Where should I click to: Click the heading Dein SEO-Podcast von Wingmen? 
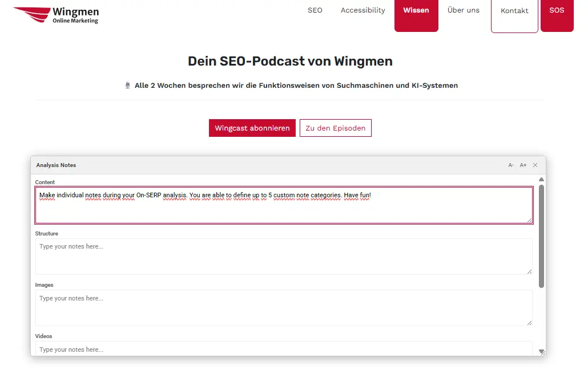pos(290,61)
